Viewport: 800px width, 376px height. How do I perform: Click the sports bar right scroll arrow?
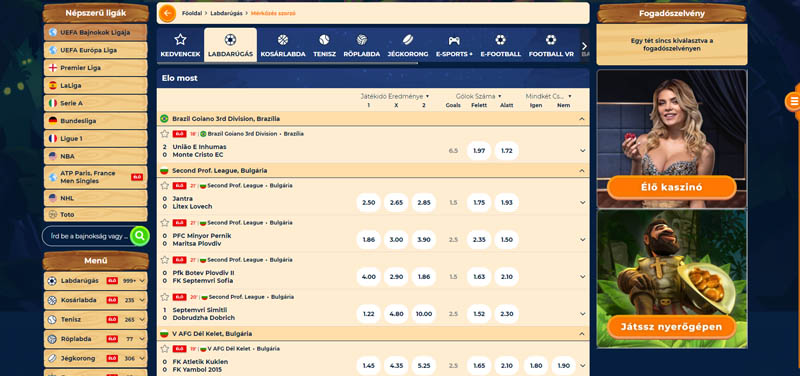pyautogui.click(x=585, y=46)
